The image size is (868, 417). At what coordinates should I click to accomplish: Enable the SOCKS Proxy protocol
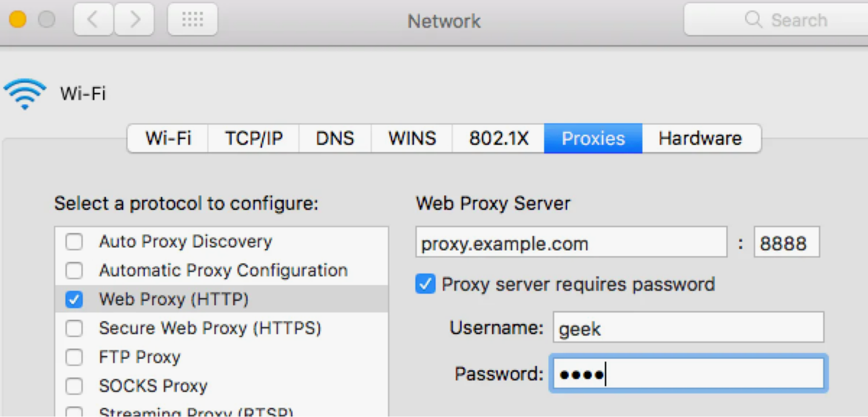click(74, 386)
